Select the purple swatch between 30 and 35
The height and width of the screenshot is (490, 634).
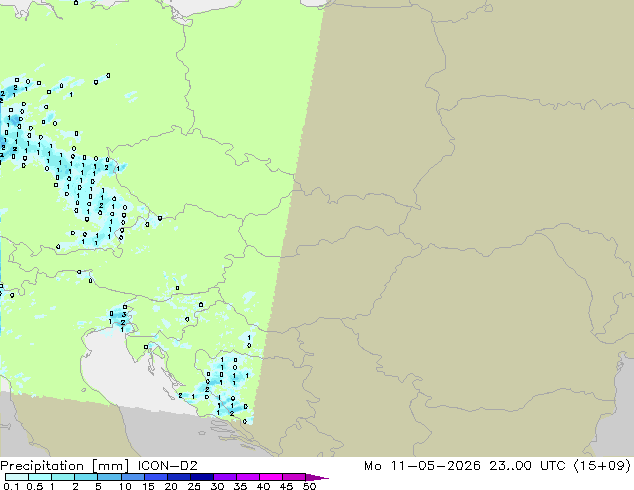coord(224,477)
